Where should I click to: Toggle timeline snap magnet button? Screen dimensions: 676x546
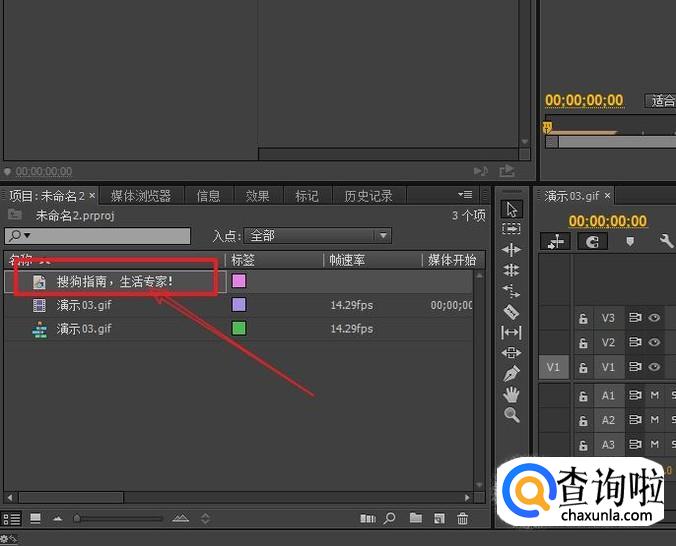tap(592, 242)
